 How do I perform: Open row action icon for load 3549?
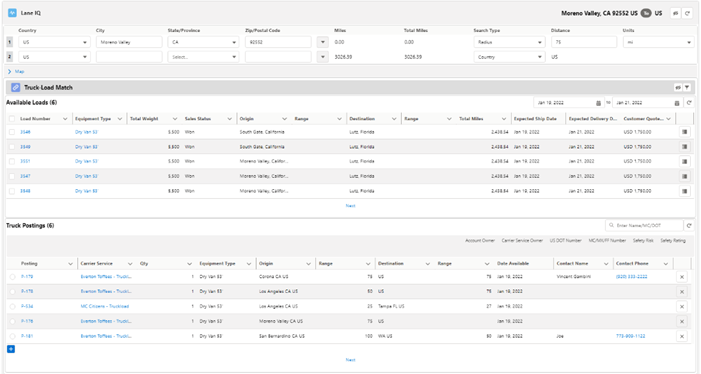(x=684, y=147)
